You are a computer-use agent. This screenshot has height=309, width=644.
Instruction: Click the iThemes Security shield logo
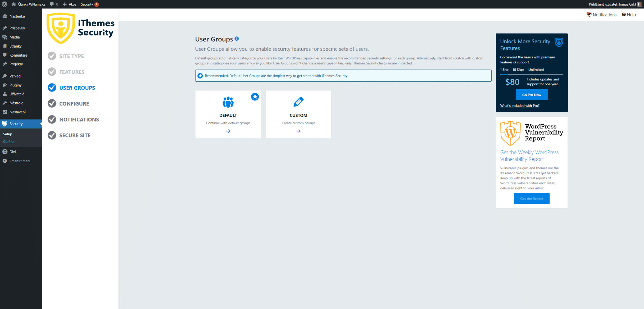click(61, 28)
